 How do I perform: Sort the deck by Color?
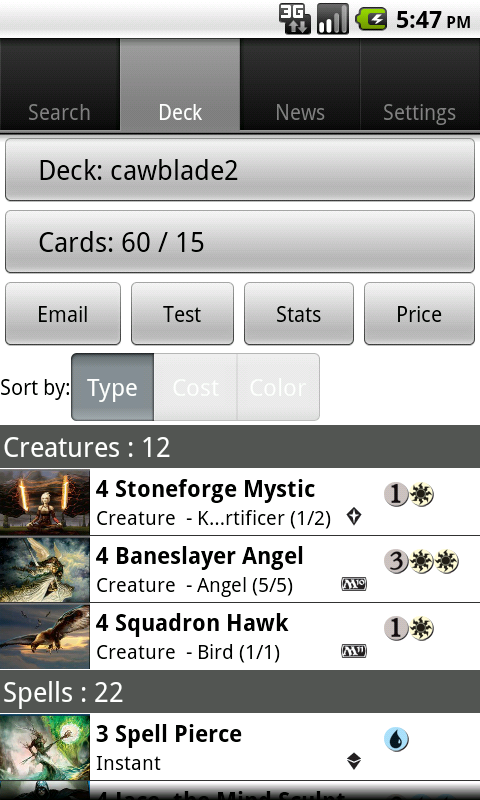[278, 387]
